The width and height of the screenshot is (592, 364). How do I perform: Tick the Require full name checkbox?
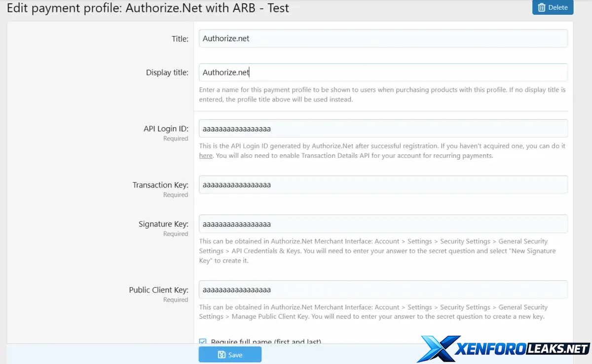pyautogui.click(x=203, y=341)
